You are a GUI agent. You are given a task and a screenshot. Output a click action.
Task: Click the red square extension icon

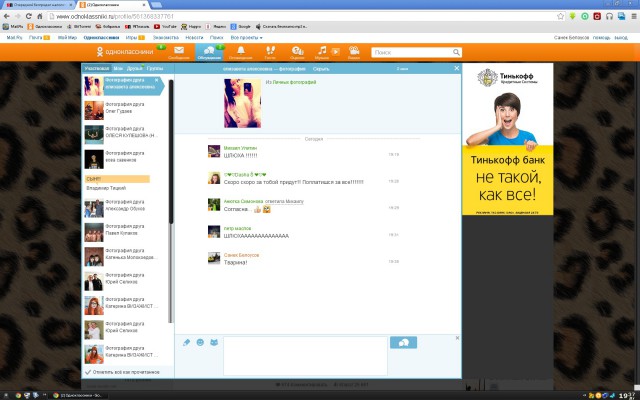tap(597, 16)
